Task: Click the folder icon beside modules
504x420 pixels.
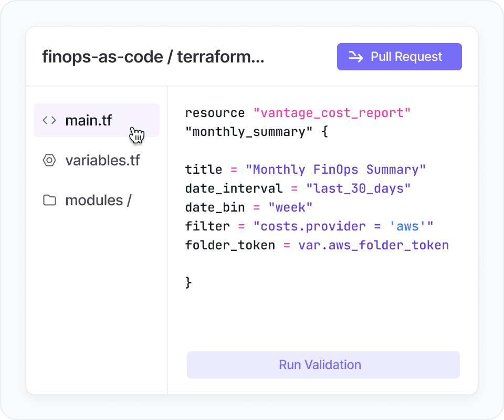Action: tap(49, 200)
